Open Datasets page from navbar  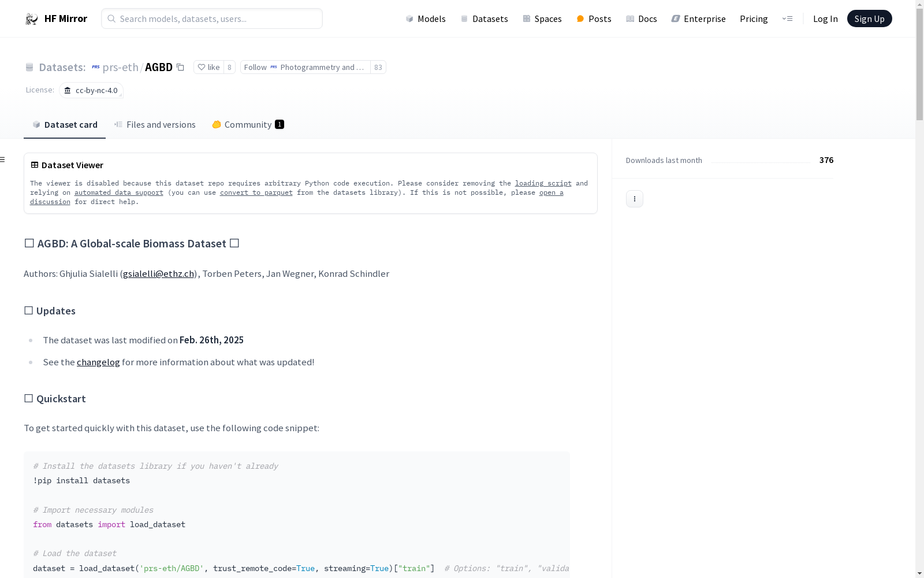click(x=484, y=18)
